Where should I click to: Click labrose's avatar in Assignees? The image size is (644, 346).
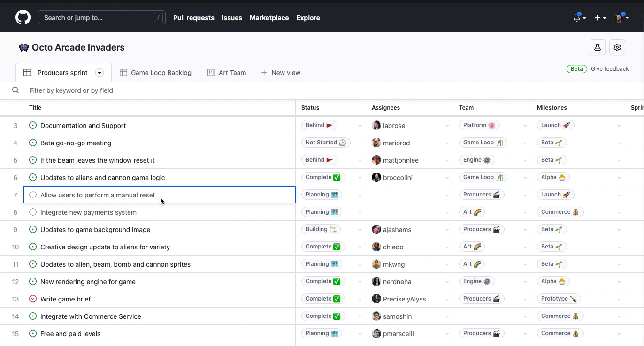376,126
